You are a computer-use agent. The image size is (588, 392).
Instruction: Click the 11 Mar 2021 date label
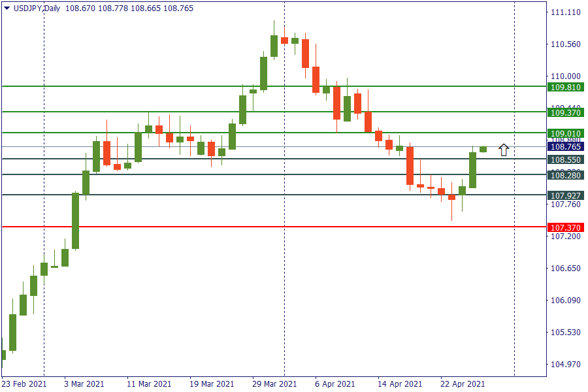pos(149,384)
